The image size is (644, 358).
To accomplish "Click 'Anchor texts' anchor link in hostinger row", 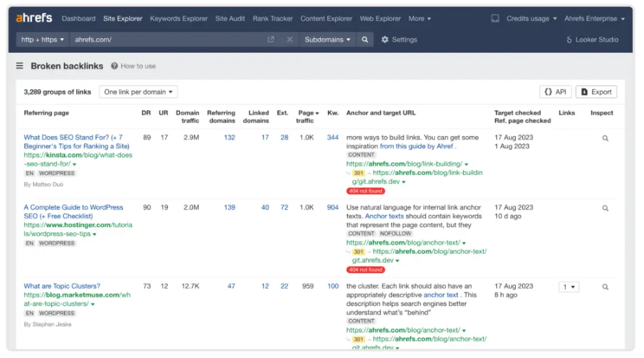I will coord(385,216).
